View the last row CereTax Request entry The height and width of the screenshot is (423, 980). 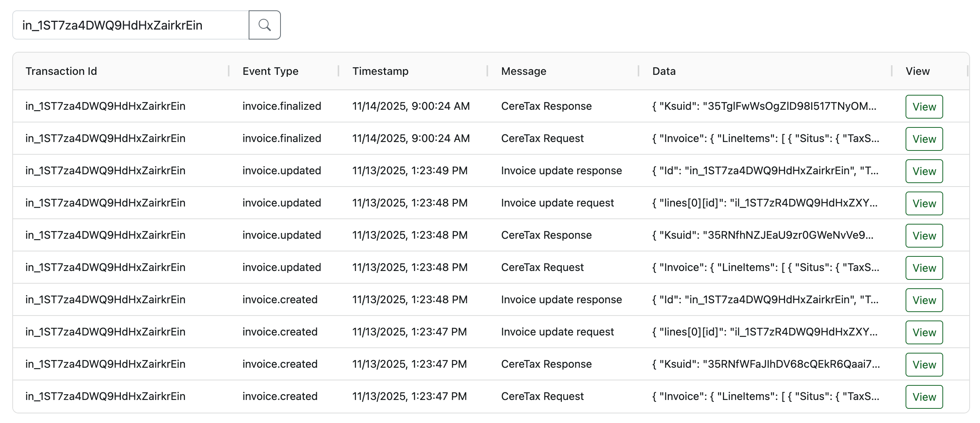(924, 397)
